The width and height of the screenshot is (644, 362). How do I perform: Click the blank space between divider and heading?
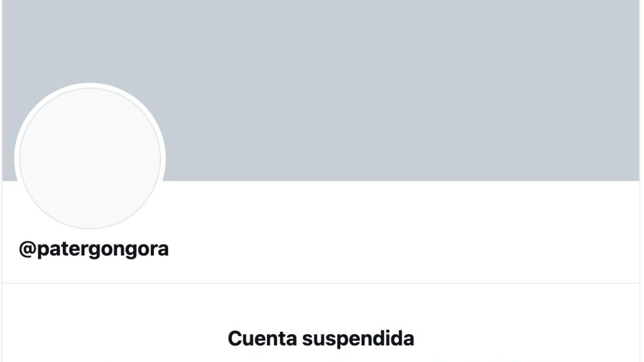(321, 306)
